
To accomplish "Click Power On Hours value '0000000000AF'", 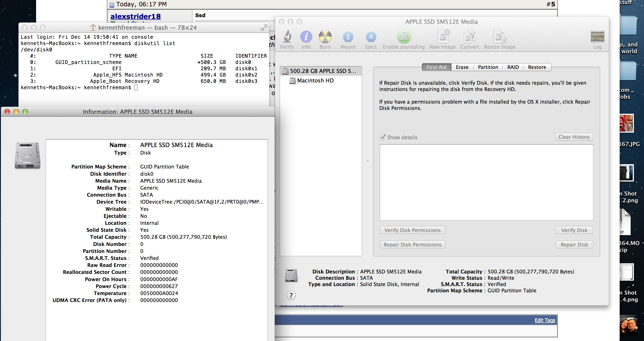I will tap(159, 279).
